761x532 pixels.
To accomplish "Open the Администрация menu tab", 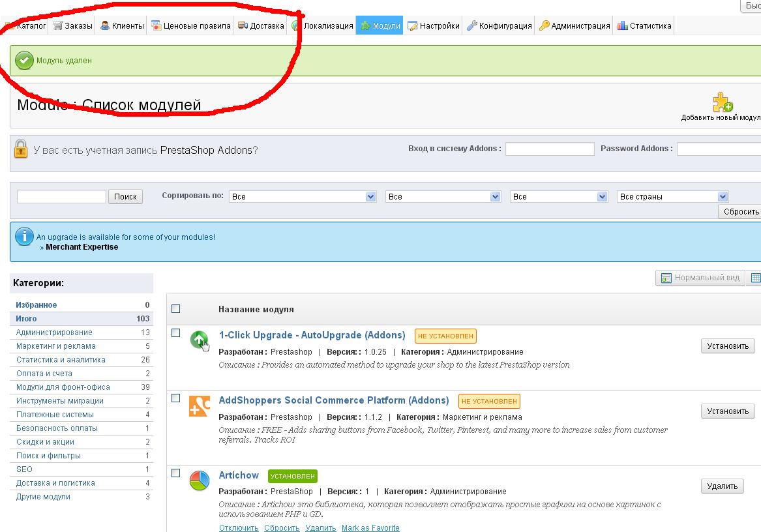I will coord(574,25).
